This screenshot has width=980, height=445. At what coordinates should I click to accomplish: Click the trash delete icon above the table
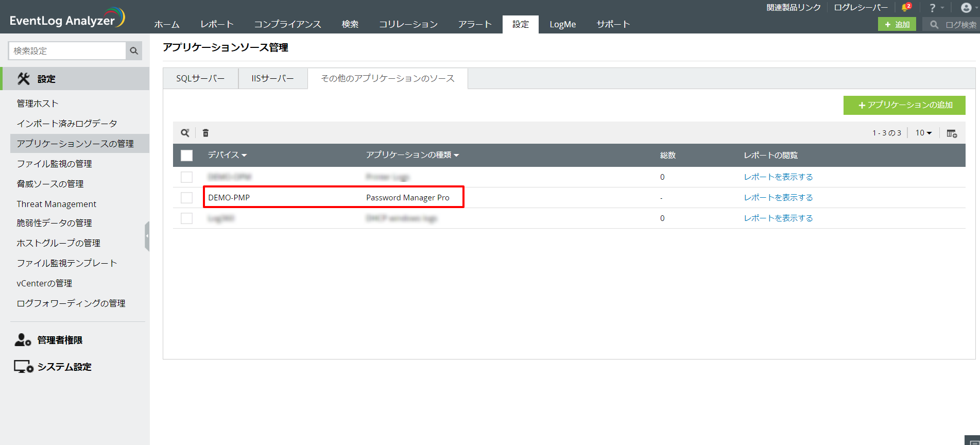click(x=205, y=133)
